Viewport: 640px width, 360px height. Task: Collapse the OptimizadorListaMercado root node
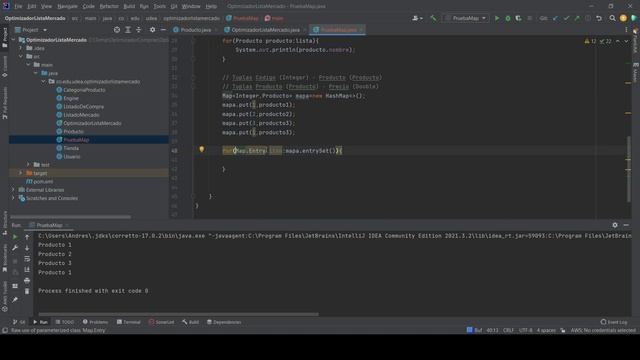coord(13,40)
